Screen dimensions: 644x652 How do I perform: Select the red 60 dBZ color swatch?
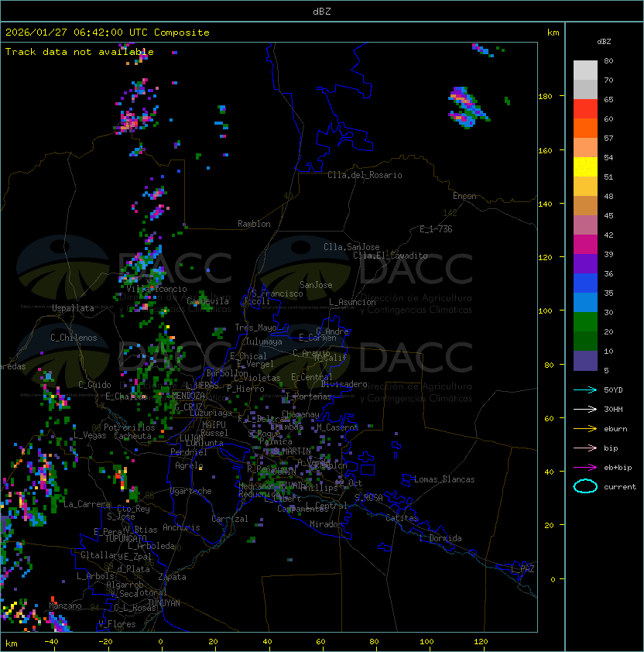point(585,109)
